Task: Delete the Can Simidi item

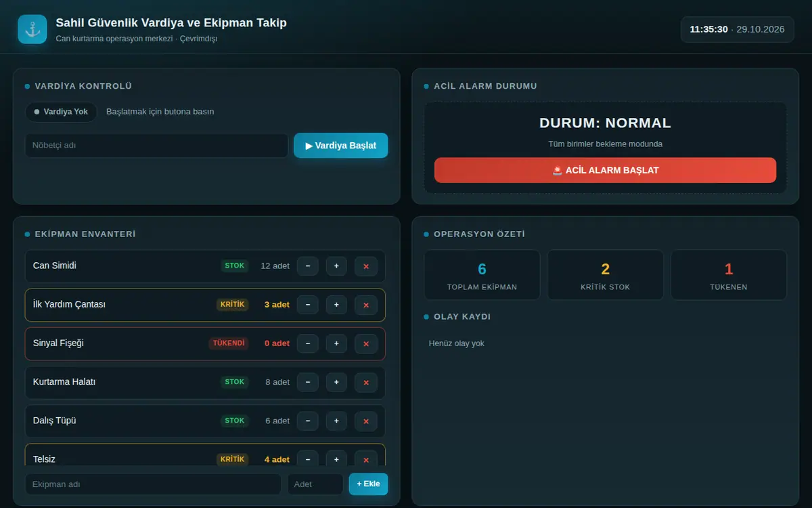Action: tap(366, 266)
